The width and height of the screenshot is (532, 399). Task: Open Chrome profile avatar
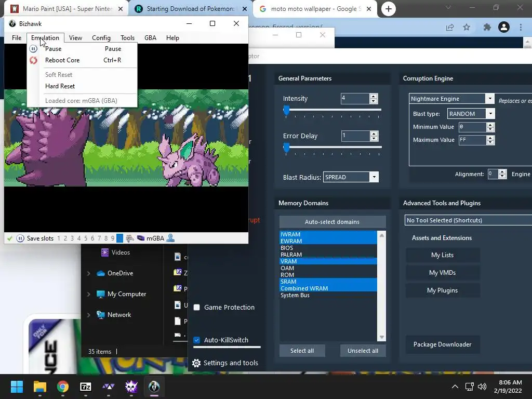504,27
